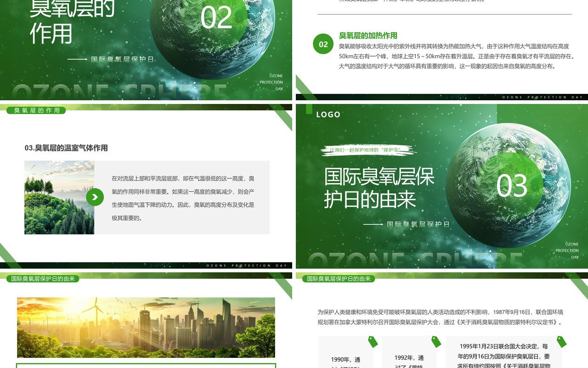Pick the forest hillside picture

(59, 197)
